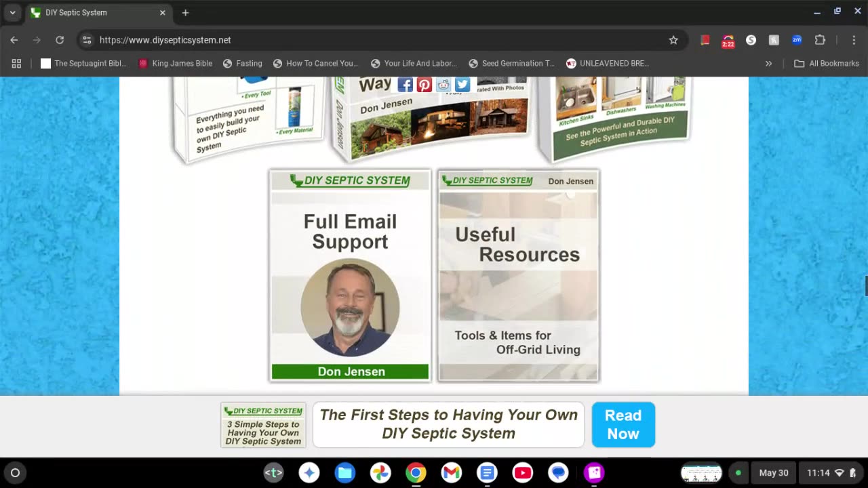Viewport: 868px width, 488px height.
Task: Share page via Pinterest icon
Action: (424, 85)
